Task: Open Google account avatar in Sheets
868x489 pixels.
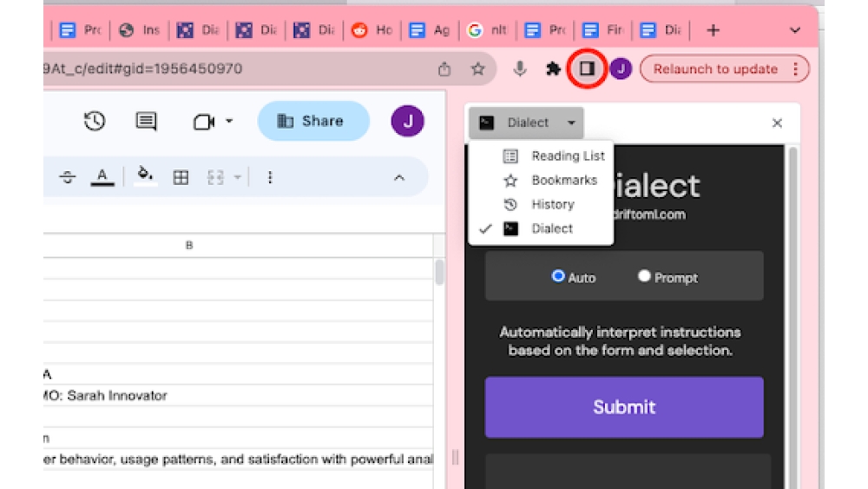Action: [407, 121]
